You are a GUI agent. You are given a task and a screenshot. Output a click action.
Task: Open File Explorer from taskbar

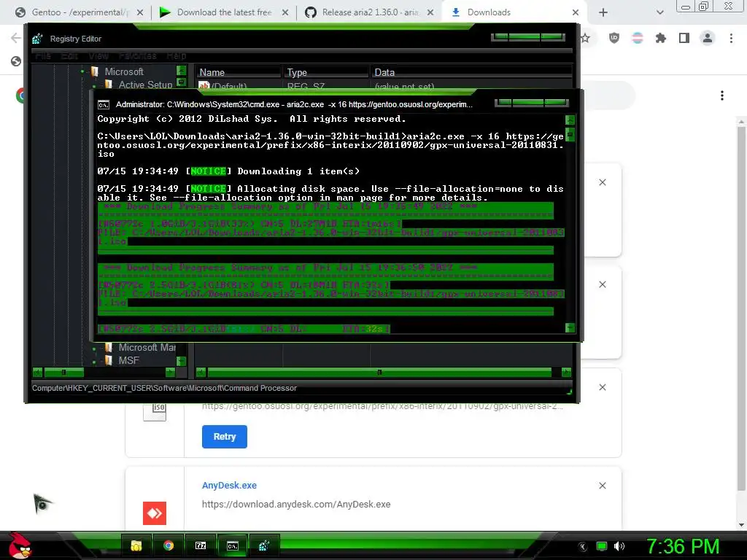pyautogui.click(x=136, y=545)
